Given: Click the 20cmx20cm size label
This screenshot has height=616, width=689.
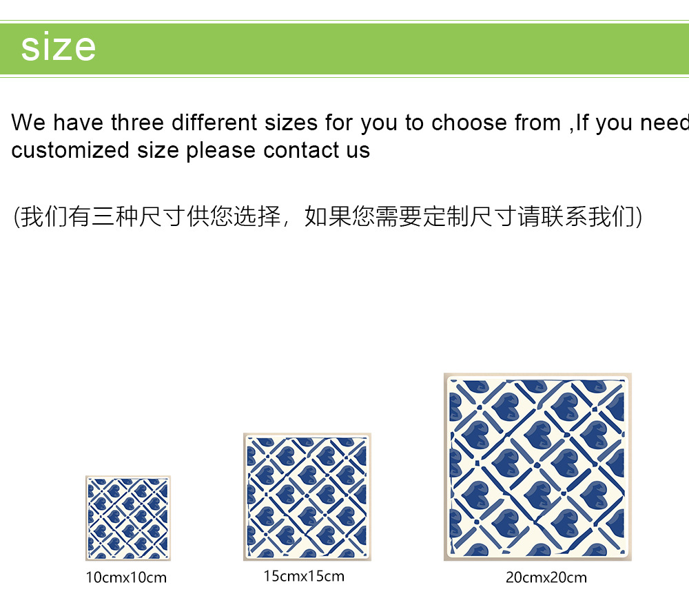Looking at the screenshot, I should point(546,577).
